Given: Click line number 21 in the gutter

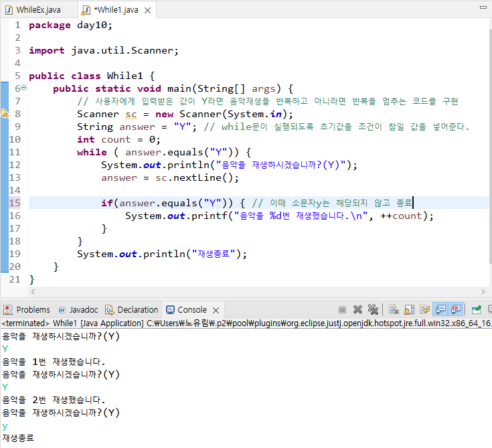Looking at the screenshot, I should 15,279.
